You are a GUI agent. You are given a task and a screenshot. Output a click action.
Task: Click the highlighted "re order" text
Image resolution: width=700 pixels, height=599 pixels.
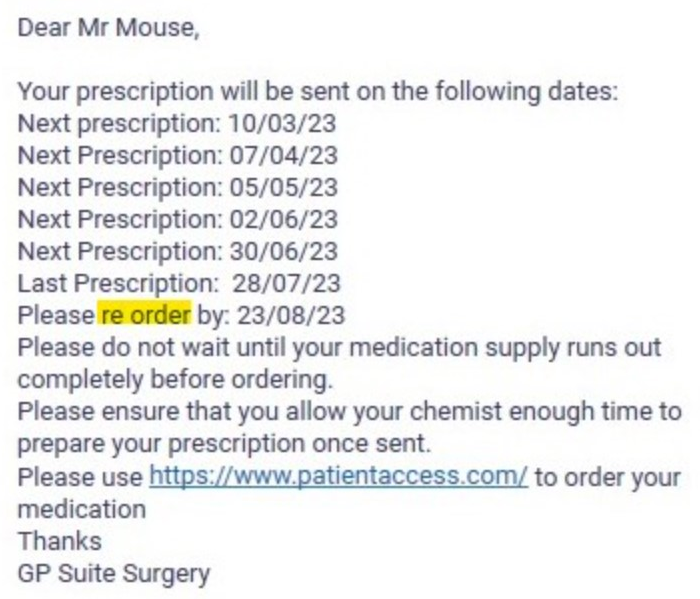point(144,316)
